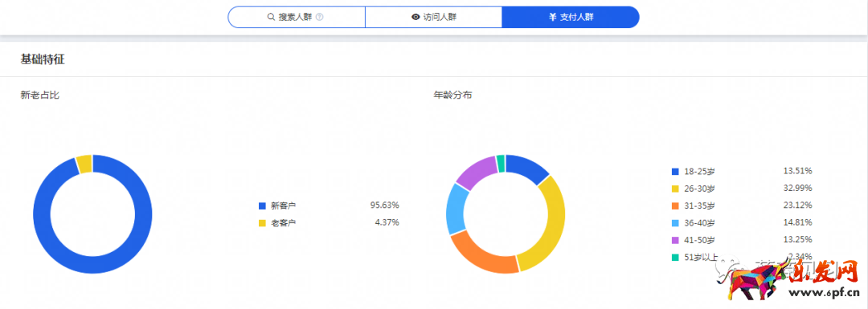Toggle the 41-50岁 purple legend swatch

(x=675, y=240)
